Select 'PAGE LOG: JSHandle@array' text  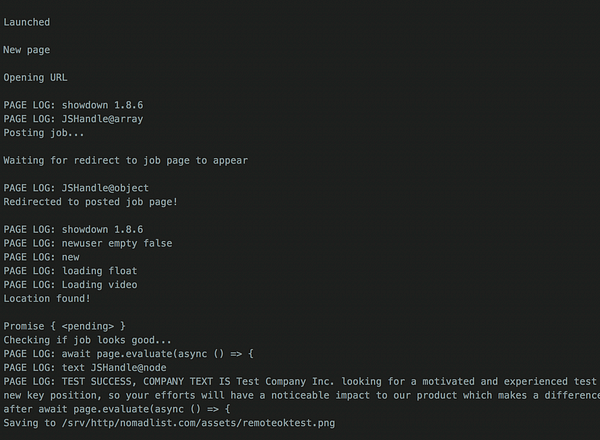point(73,119)
